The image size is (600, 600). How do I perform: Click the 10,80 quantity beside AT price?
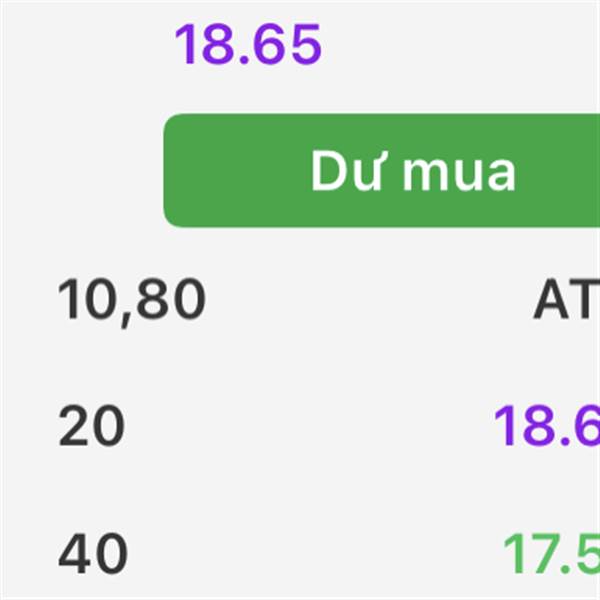131,300
